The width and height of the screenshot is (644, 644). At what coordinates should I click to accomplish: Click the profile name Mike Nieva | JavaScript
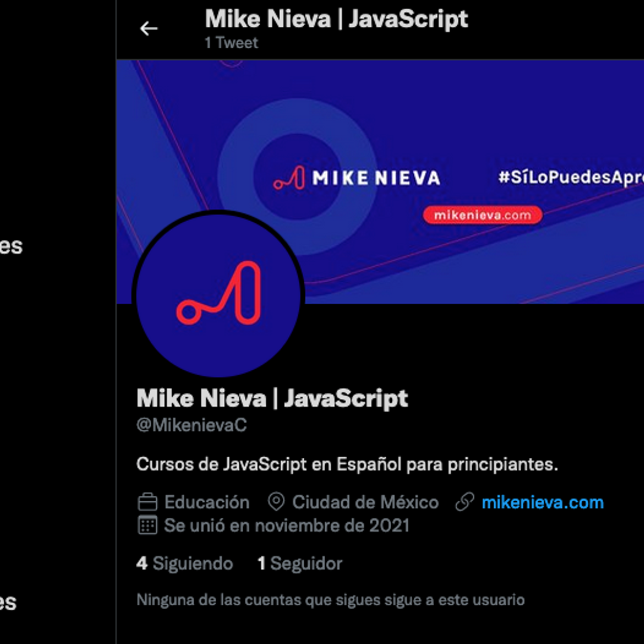272,399
